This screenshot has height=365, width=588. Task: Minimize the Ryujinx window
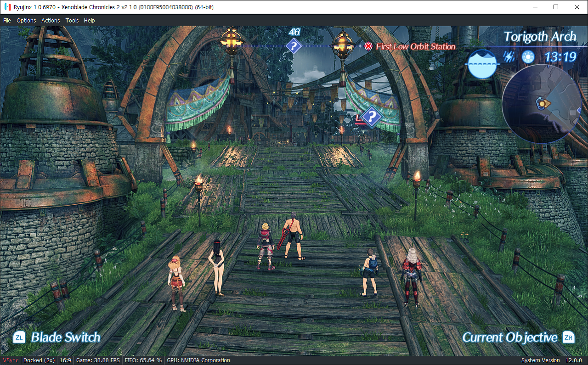tap(535, 7)
